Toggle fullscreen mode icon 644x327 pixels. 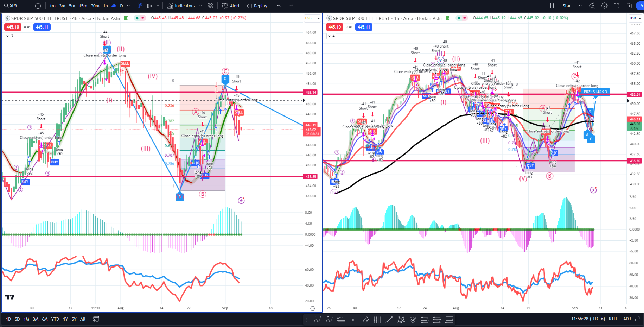click(x=616, y=6)
